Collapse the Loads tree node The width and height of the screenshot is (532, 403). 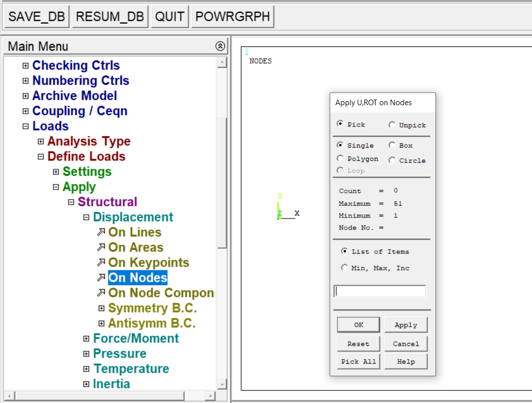[x=25, y=126]
